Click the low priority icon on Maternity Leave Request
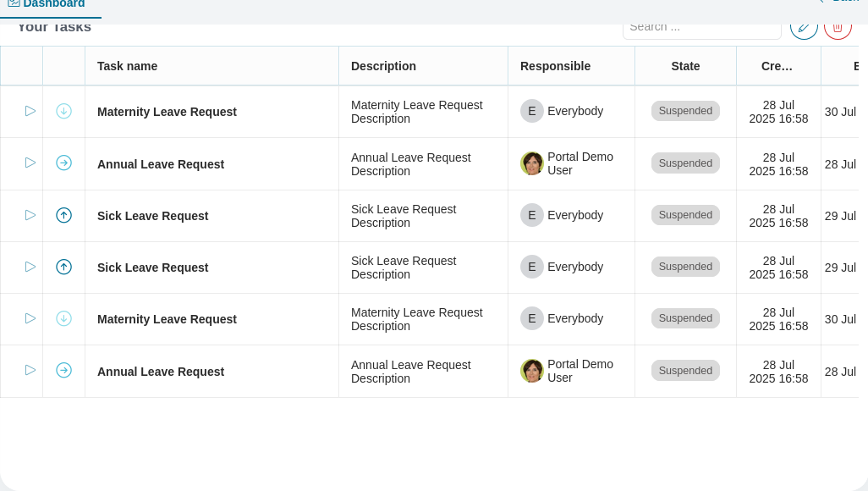This screenshot has height=491, width=868. 63,111
